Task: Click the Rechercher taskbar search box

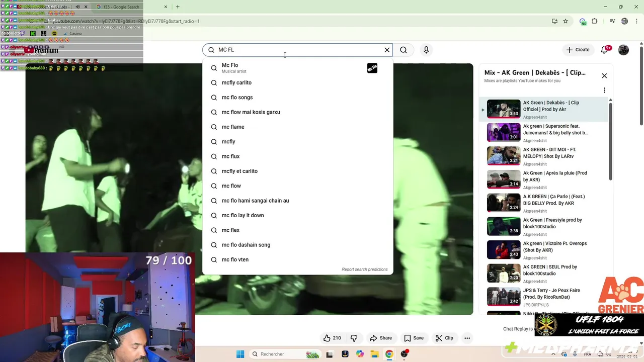Action: (285, 354)
